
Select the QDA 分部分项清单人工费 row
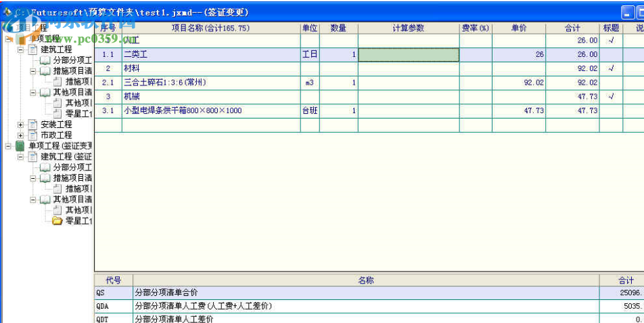(369, 306)
